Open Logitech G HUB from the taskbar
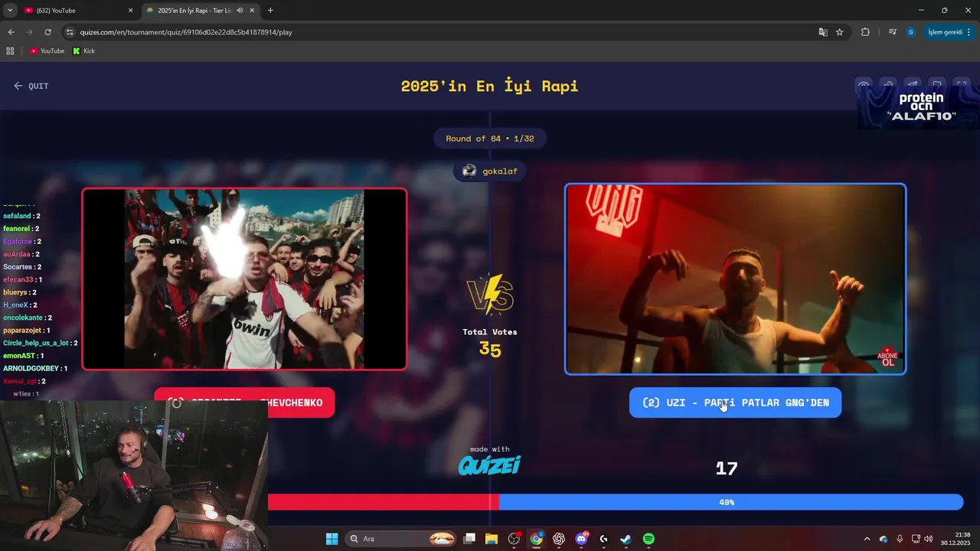980x551 pixels. click(x=603, y=539)
